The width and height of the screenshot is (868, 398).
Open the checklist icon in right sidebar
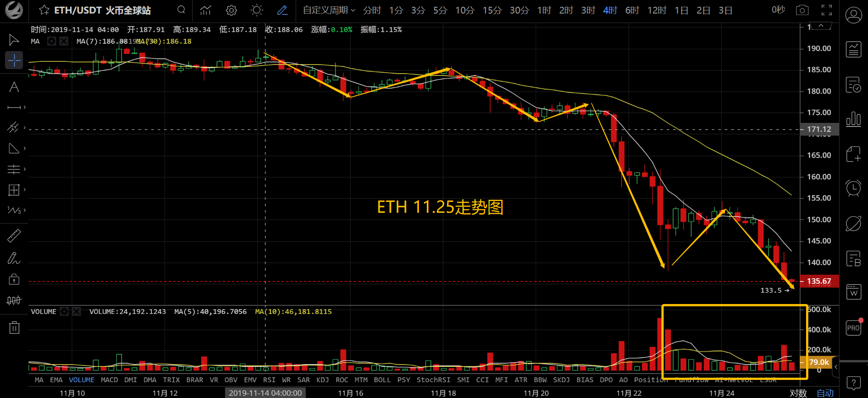[854, 84]
